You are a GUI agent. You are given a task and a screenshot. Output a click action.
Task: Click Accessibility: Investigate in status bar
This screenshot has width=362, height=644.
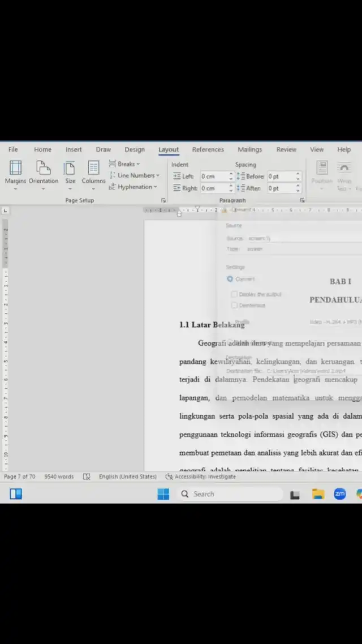tap(201, 476)
